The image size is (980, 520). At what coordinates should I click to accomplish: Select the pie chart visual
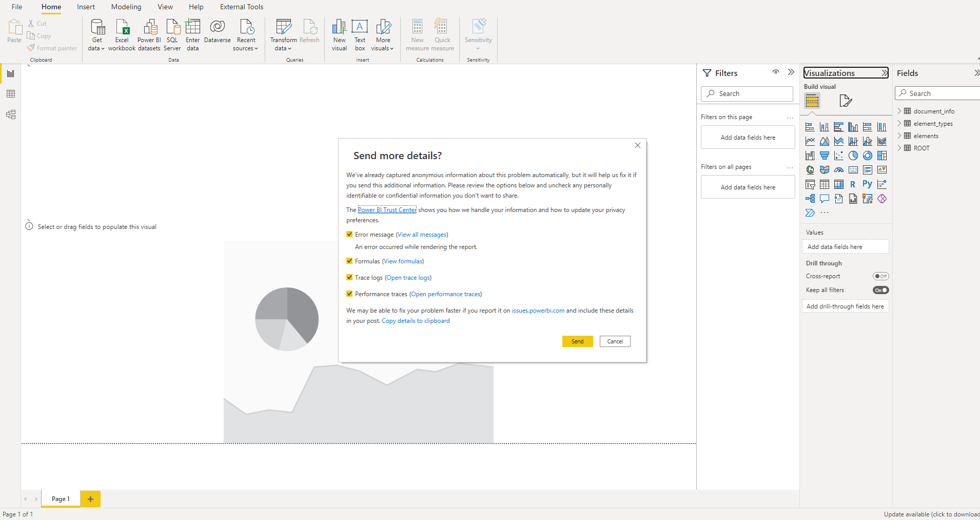(x=853, y=156)
